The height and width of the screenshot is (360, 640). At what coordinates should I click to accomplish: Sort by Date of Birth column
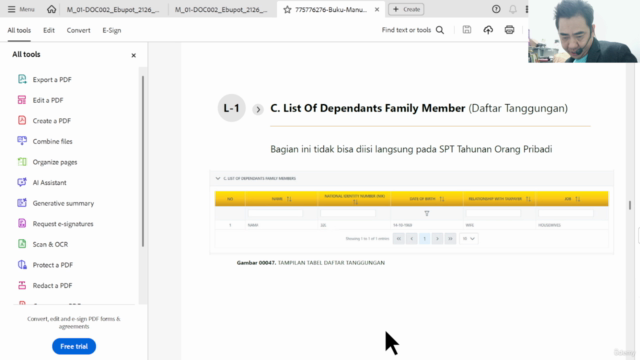tap(442, 199)
